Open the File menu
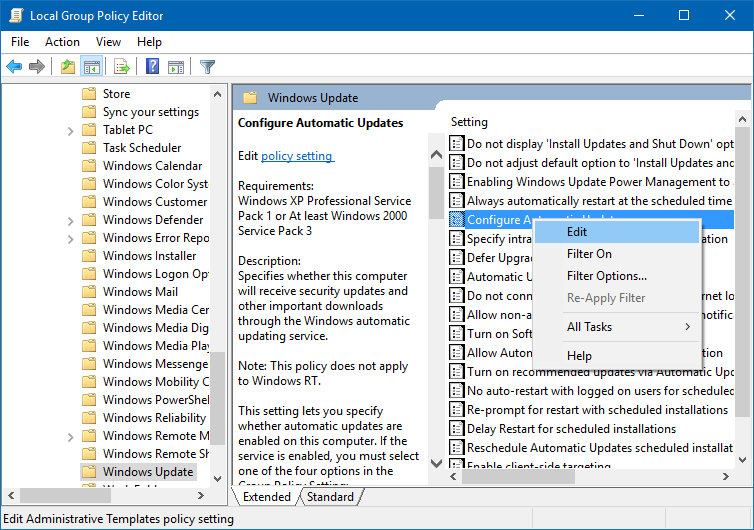This screenshot has height=530, width=754. 20,42
